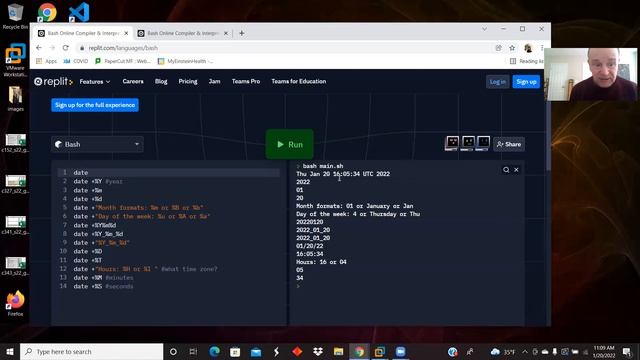
Task: Click the share page icon in address bar
Action: click(498, 48)
